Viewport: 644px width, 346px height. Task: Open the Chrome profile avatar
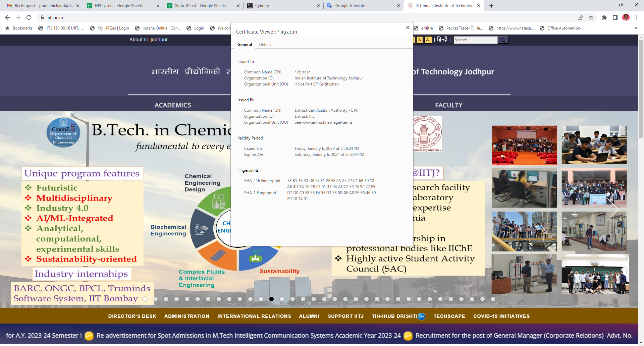click(626, 17)
